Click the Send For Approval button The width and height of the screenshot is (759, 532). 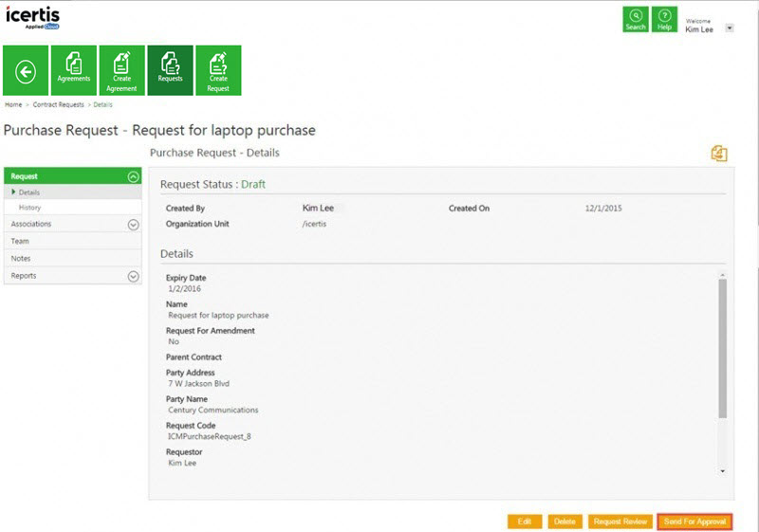[694, 522]
